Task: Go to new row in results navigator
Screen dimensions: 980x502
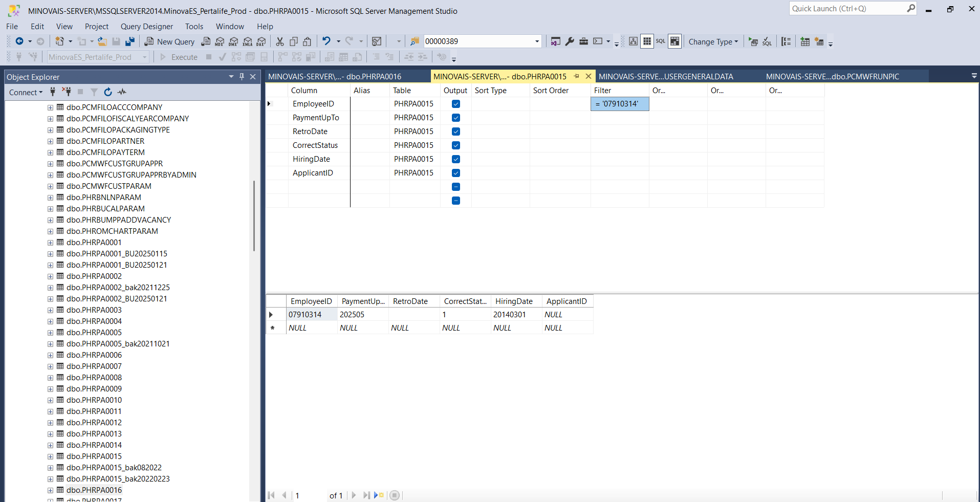Action: pos(379,495)
